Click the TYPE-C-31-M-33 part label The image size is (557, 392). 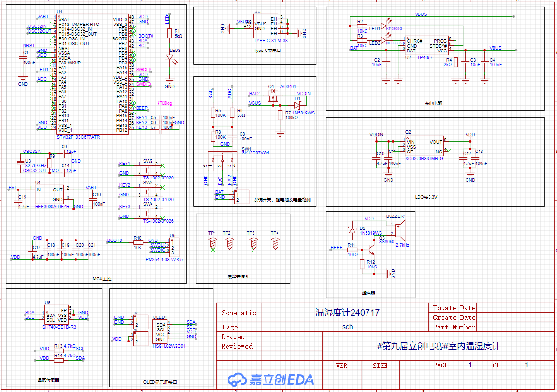pyautogui.click(x=271, y=41)
